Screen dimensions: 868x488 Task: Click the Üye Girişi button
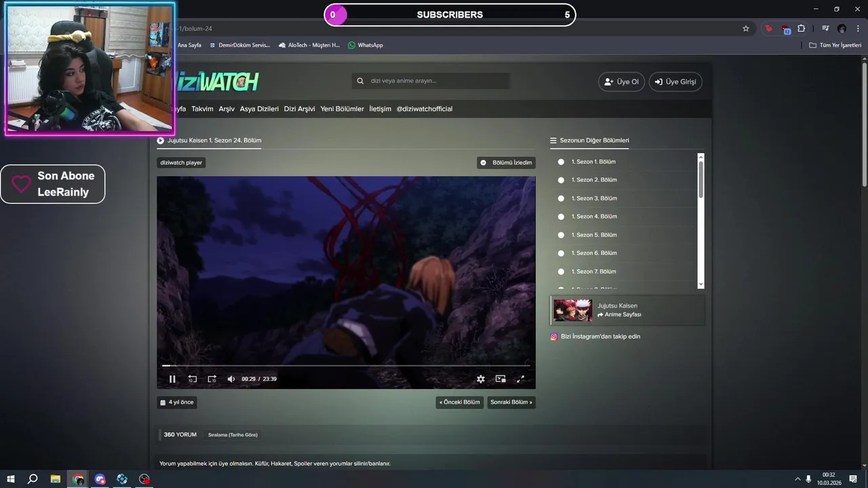[675, 81]
